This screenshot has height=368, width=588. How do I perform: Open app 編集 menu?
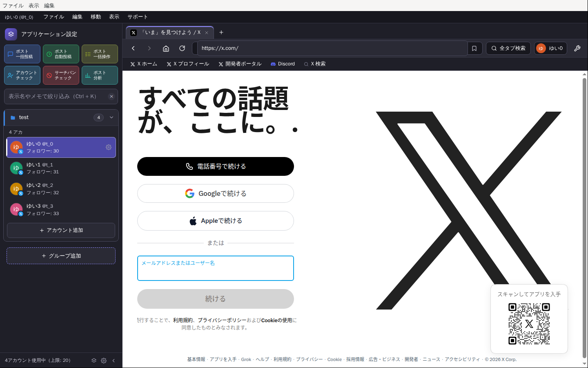tap(77, 17)
